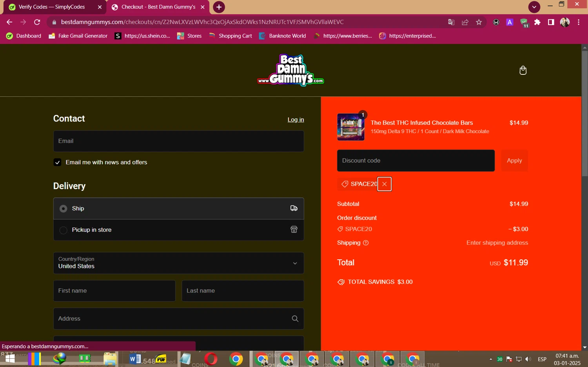Open the tab search dropdown arrow

tap(534, 7)
